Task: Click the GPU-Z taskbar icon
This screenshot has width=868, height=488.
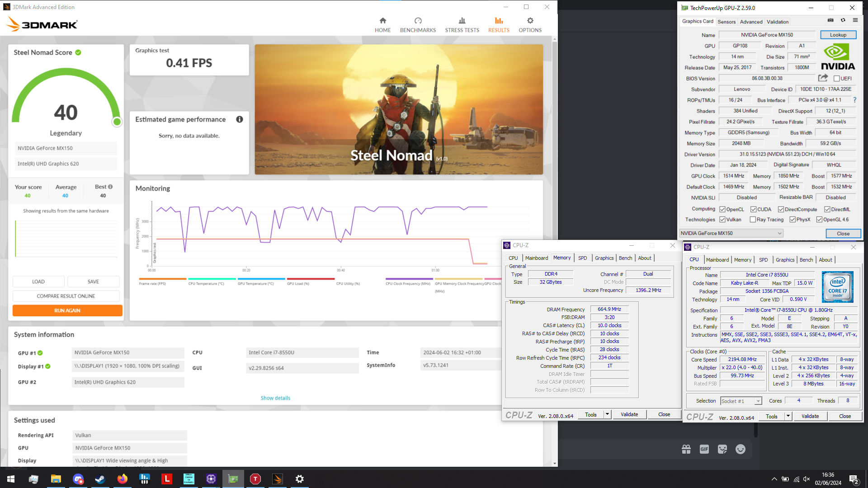Action: click(x=233, y=479)
